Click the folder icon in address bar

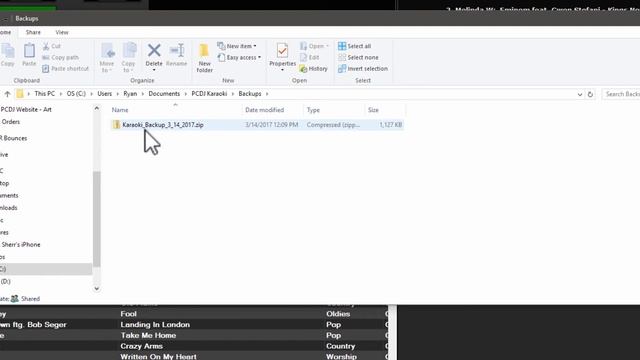[20, 94]
